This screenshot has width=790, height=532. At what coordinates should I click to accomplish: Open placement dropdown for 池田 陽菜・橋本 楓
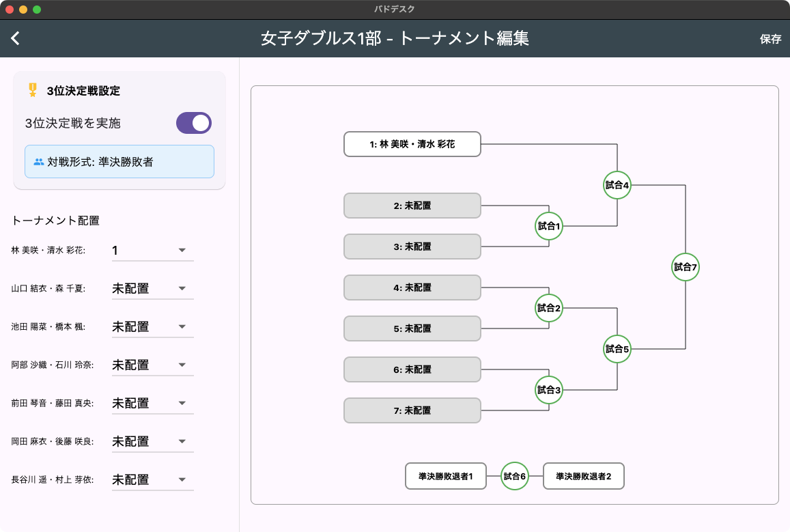[153, 327]
